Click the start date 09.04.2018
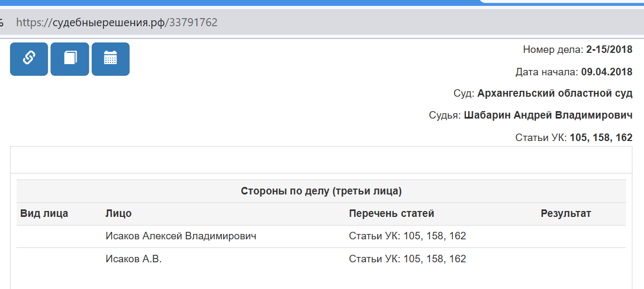 [x=607, y=72]
